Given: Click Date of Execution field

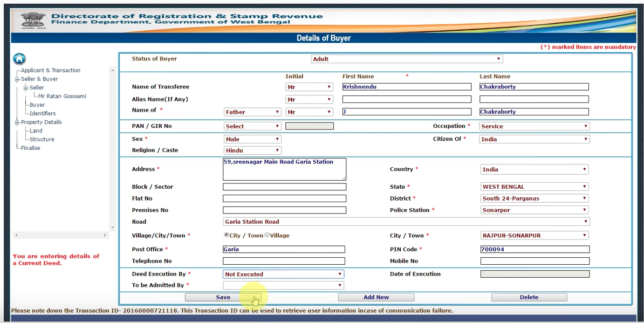Looking at the screenshot, I should click(535, 274).
